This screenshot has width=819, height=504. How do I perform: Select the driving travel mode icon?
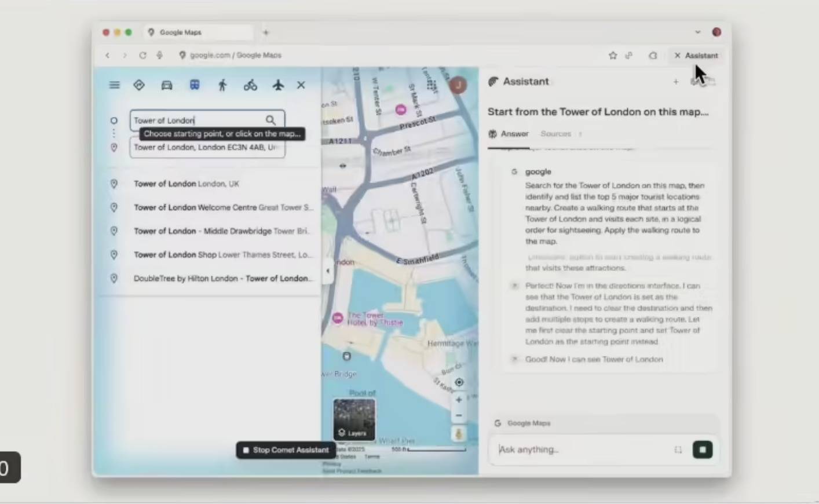(167, 85)
